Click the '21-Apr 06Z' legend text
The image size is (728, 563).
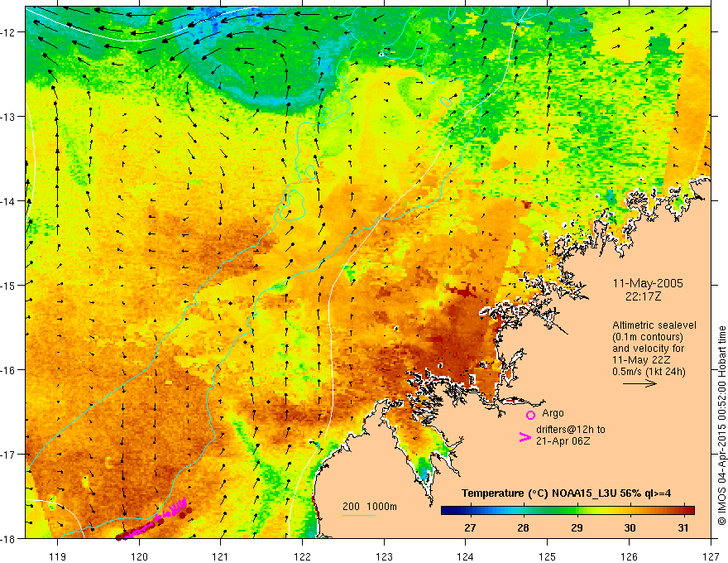coord(563,441)
